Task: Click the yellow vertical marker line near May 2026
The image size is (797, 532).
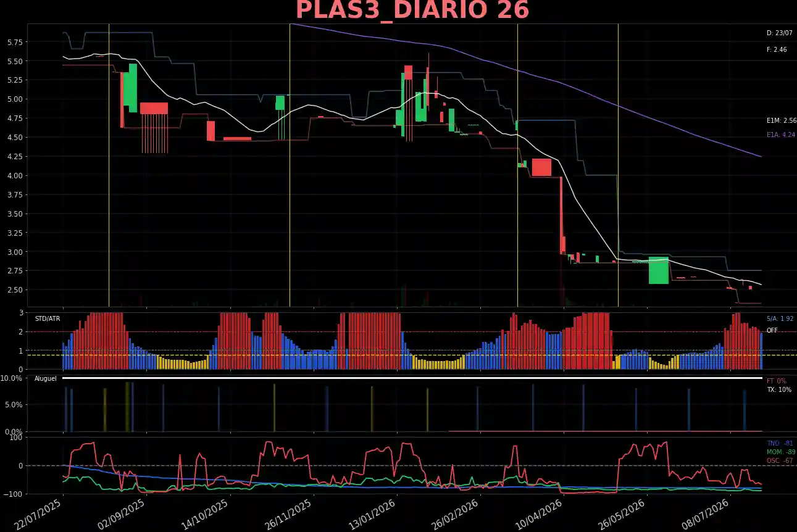Action: tap(618, 165)
